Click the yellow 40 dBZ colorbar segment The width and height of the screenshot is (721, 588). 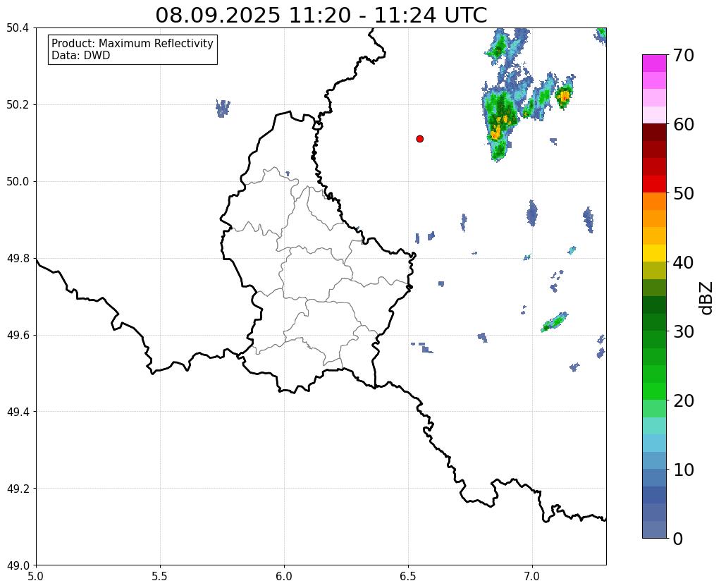[x=654, y=253]
